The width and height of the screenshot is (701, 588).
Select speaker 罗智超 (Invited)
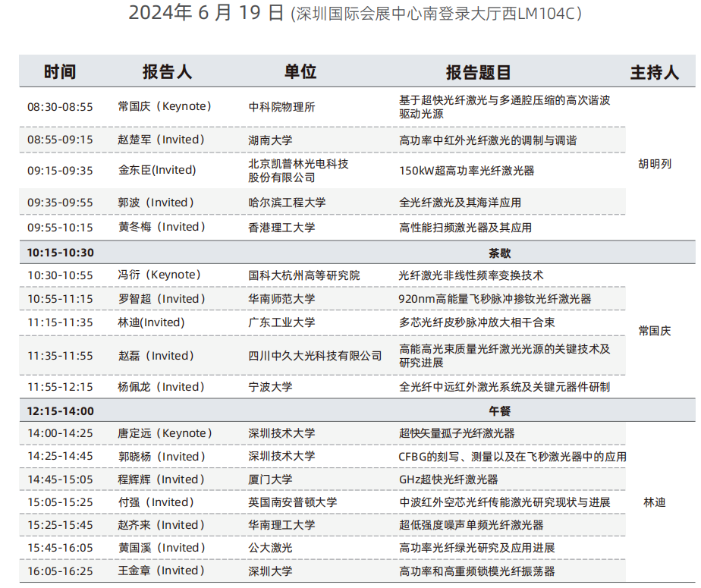(162, 299)
